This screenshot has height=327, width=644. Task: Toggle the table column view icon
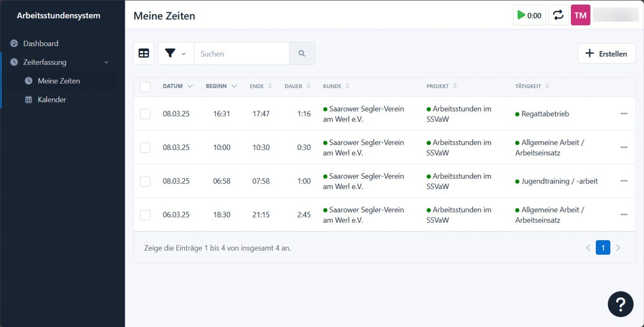pyautogui.click(x=144, y=53)
